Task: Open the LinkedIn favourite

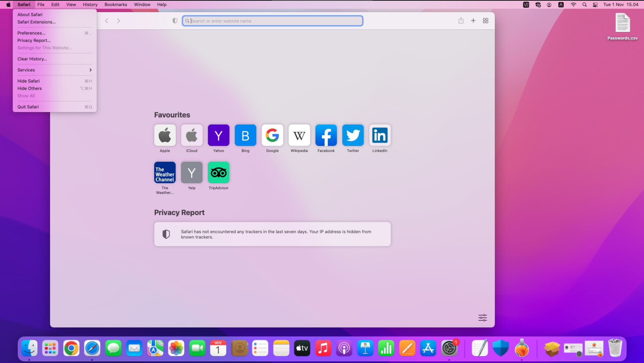Action: 380,135
